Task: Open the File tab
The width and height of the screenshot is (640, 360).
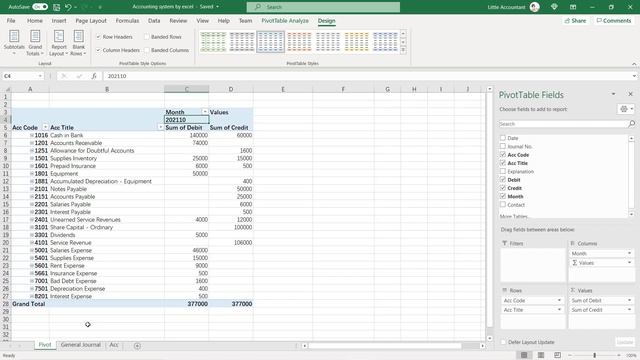Action: point(11,20)
